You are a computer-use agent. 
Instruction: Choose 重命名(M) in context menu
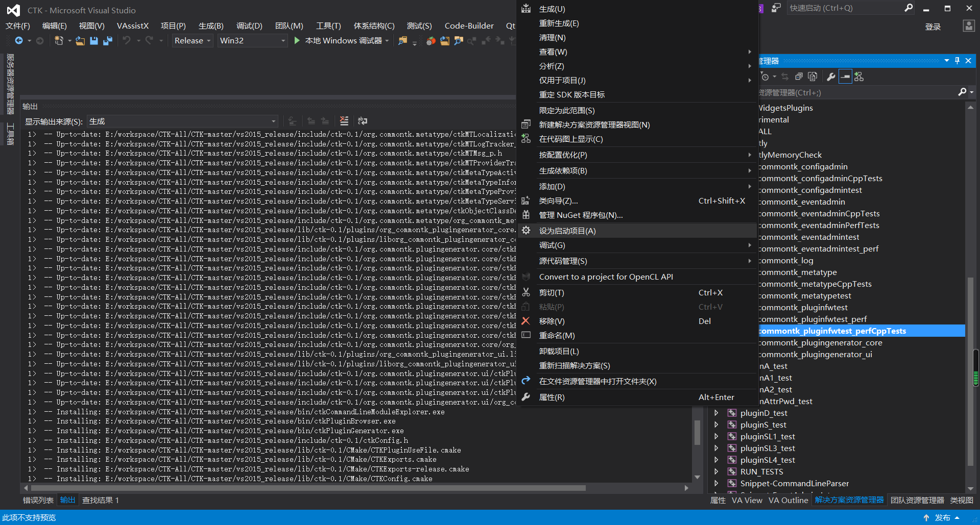click(x=637, y=335)
